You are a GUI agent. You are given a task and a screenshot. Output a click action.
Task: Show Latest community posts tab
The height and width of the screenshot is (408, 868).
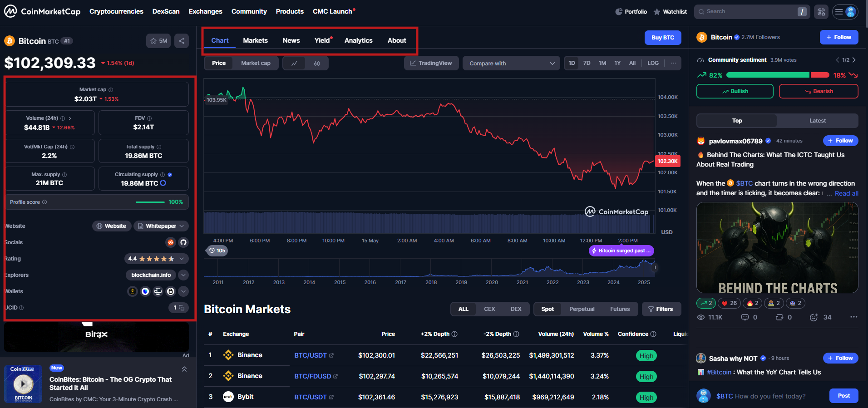coord(817,121)
